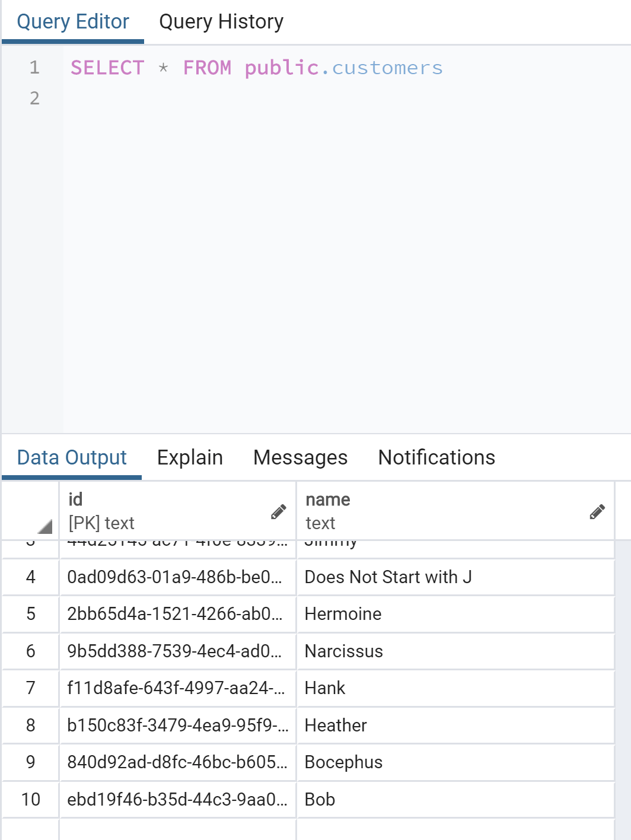Open the Query Editor tab

pyautogui.click(x=73, y=22)
